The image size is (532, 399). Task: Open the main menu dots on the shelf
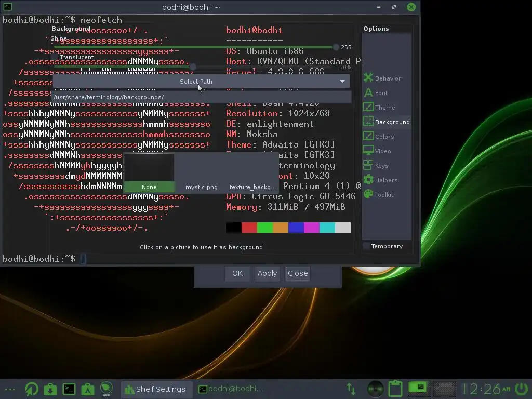[9, 389]
